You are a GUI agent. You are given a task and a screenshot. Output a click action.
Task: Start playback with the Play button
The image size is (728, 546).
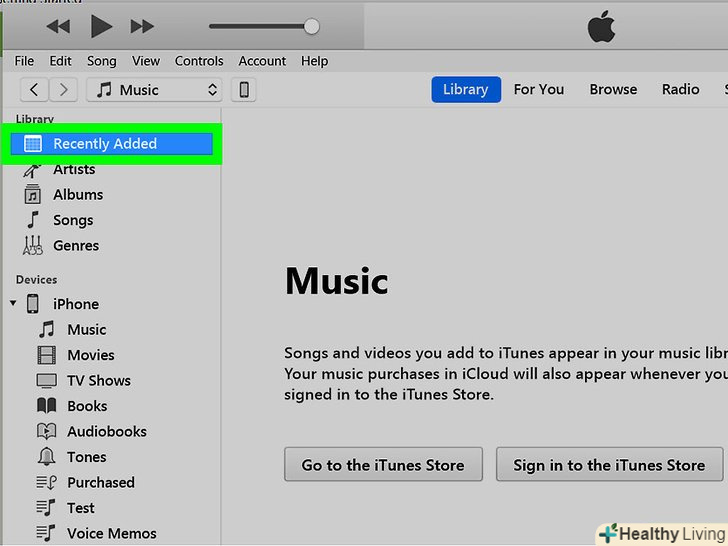tap(101, 26)
